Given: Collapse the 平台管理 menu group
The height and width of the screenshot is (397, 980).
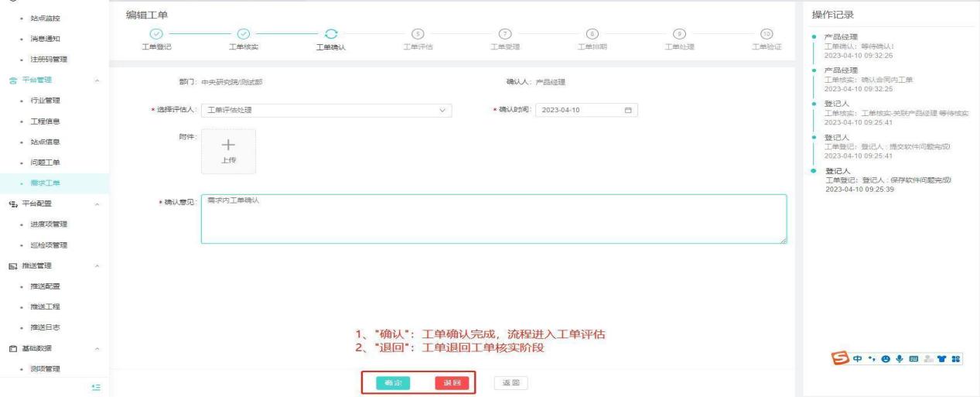Looking at the screenshot, I should coord(96,80).
